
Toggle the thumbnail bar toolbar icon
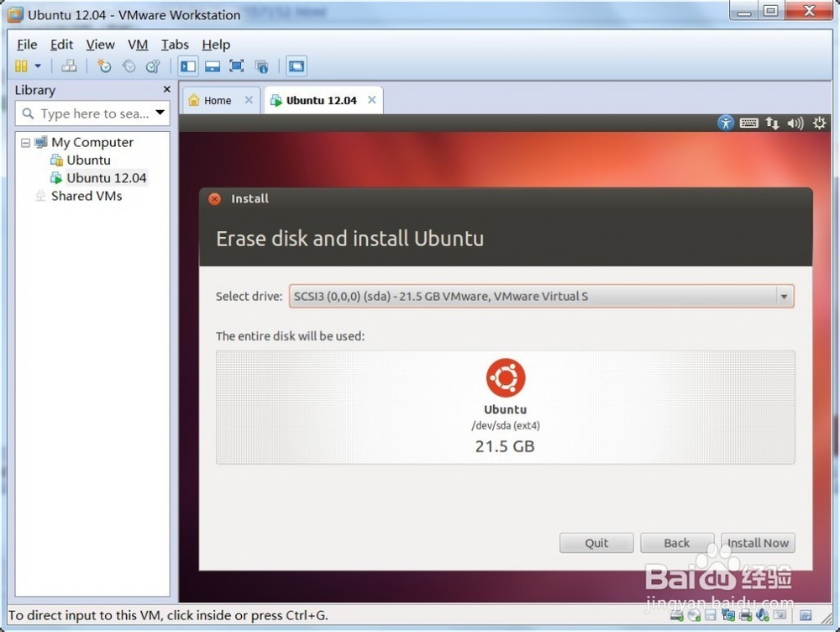click(x=213, y=66)
